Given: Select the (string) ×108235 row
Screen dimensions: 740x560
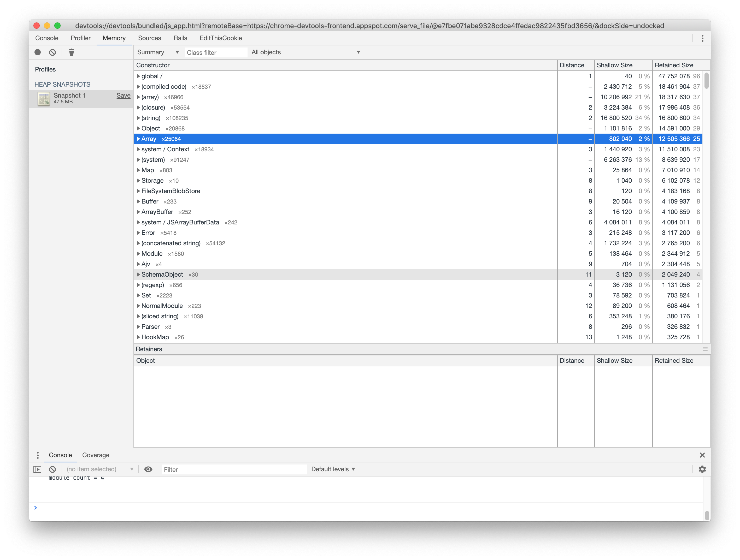Looking at the screenshot, I should [418, 118].
